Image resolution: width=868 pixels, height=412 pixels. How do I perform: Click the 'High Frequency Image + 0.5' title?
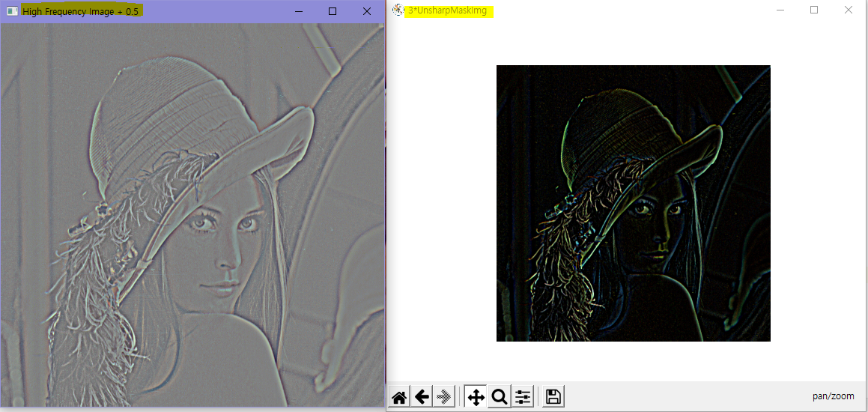tap(80, 11)
